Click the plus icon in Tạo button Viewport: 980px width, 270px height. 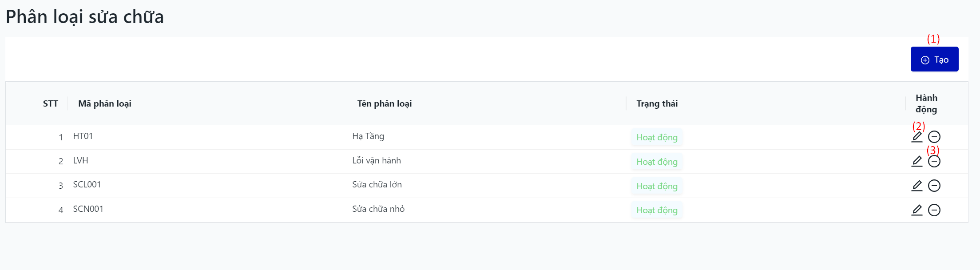[x=925, y=60]
